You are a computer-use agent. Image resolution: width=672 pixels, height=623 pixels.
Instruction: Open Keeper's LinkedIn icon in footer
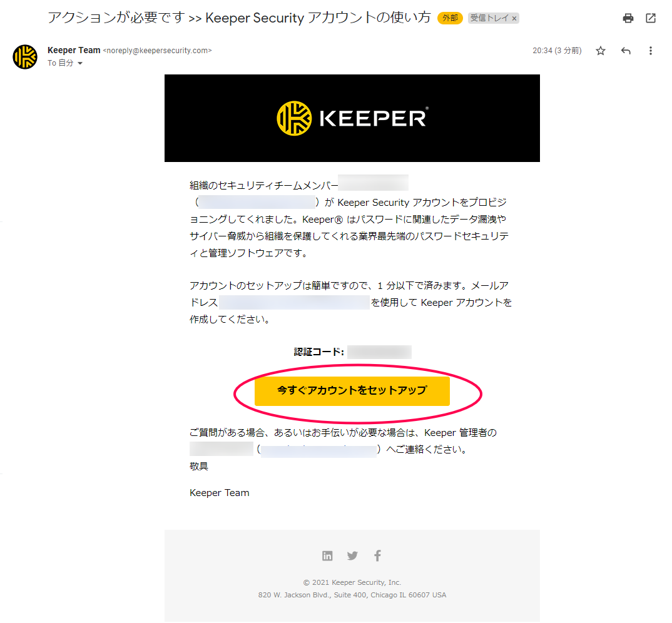(x=327, y=555)
